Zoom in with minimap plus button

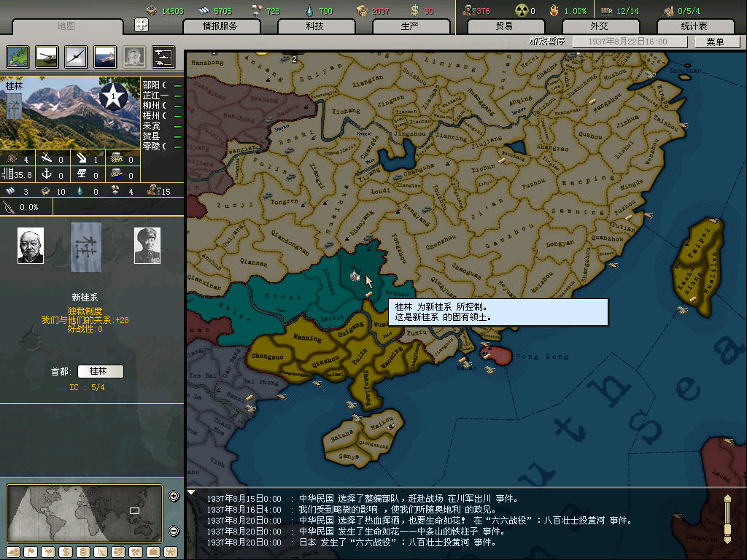click(x=174, y=496)
